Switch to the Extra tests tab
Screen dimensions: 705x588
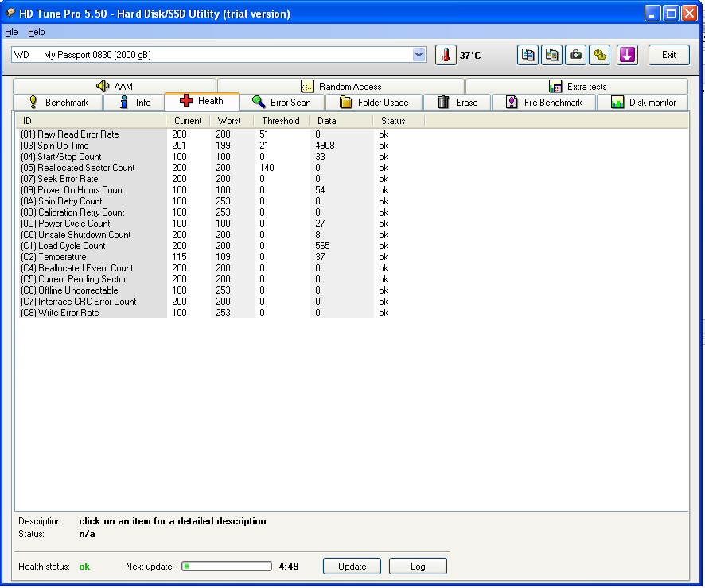click(x=578, y=86)
